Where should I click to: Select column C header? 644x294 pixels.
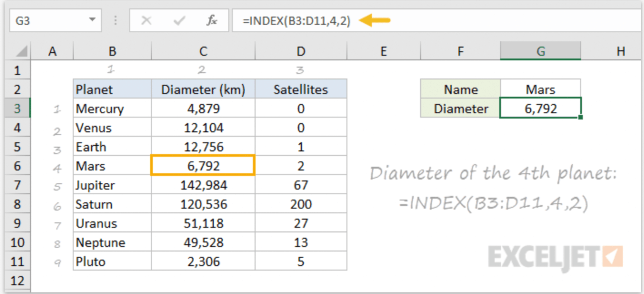(203, 51)
